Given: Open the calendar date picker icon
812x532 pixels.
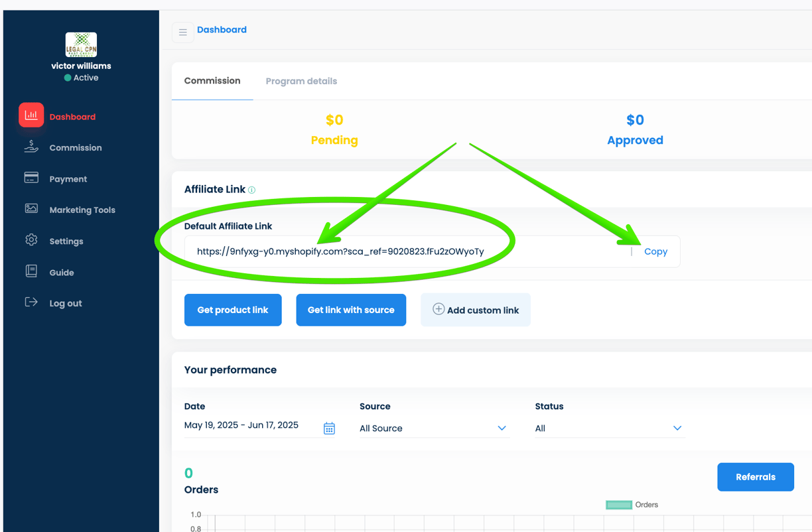Looking at the screenshot, I should click(x=329, y=429).
